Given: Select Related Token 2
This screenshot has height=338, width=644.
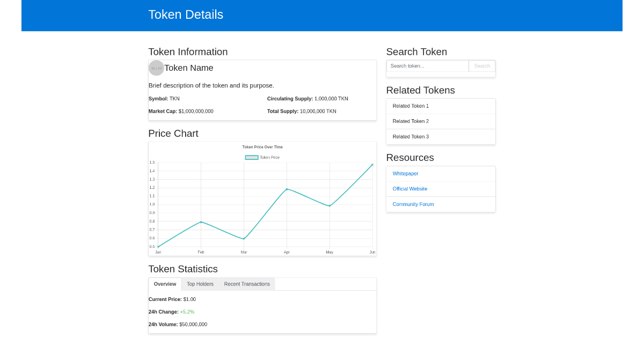Looking at the screenshot, I should 411,121.
